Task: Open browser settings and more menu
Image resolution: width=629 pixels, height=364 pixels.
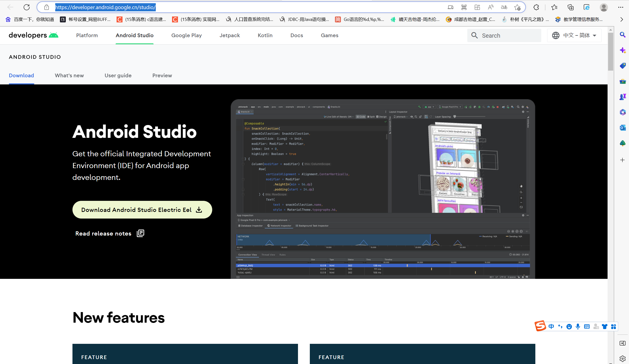Action: 621,7
